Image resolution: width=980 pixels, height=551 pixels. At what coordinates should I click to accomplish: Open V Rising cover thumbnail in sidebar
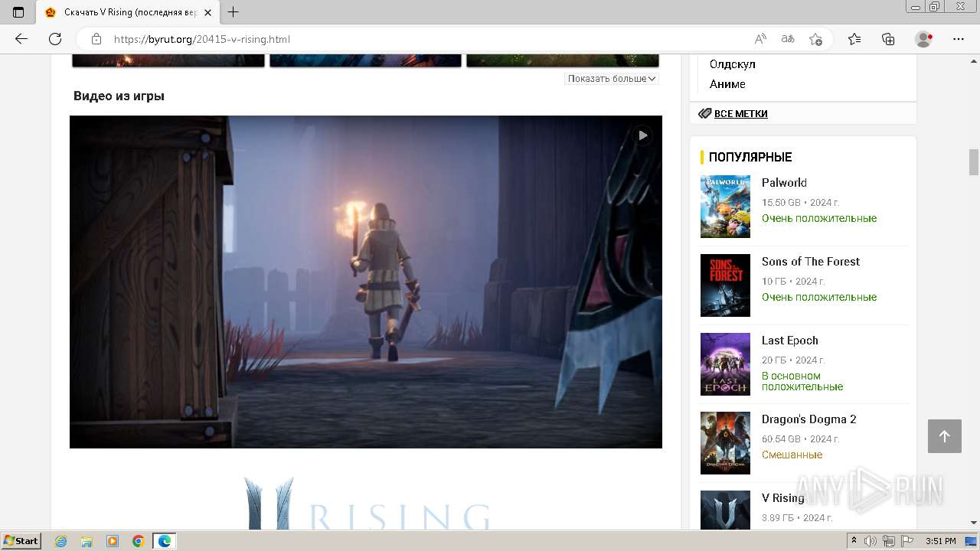tap(725, 510)
